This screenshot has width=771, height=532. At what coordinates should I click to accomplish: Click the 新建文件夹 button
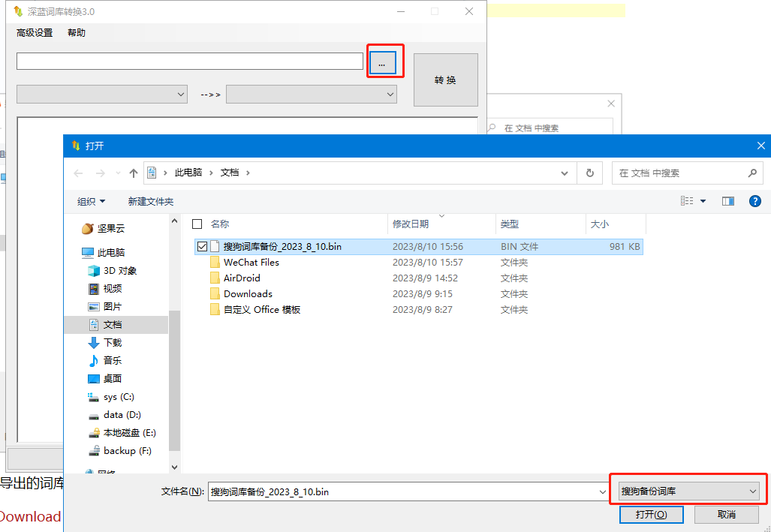(150, 201)
